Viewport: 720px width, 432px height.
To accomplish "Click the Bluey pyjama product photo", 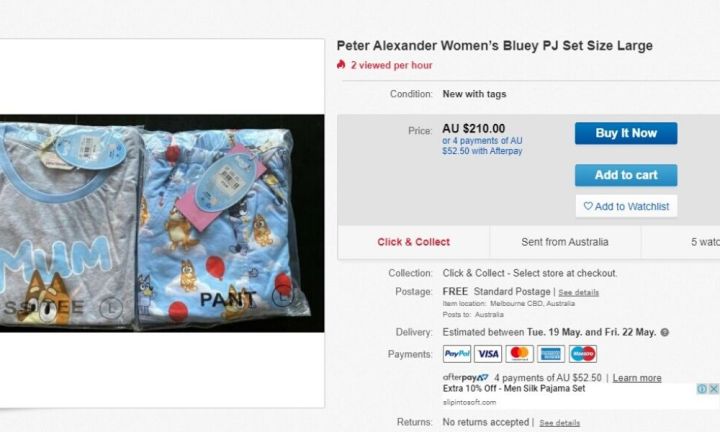I will point(162,223).
